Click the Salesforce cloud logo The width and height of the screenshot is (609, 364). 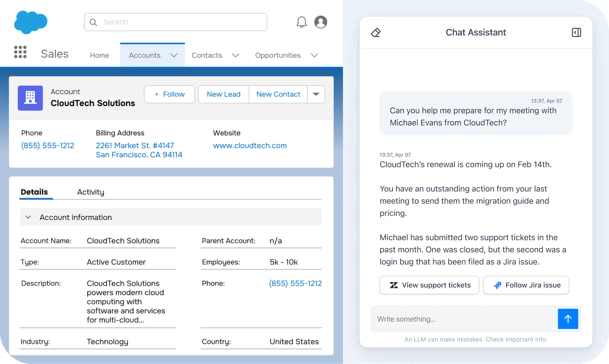click(31, 22)
